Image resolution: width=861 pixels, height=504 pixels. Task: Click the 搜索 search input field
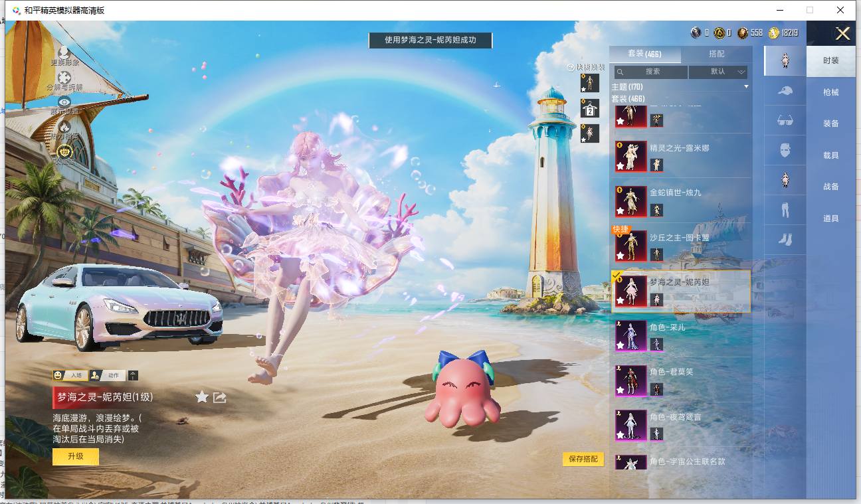650,72
